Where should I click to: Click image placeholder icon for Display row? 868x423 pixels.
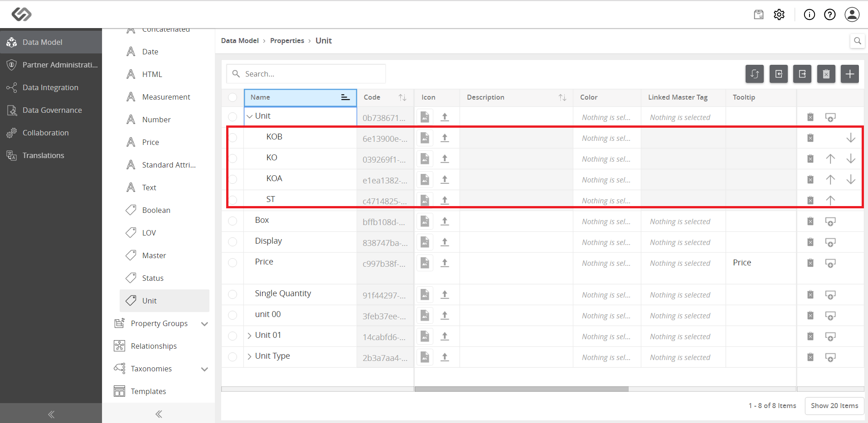click(425, 242)
